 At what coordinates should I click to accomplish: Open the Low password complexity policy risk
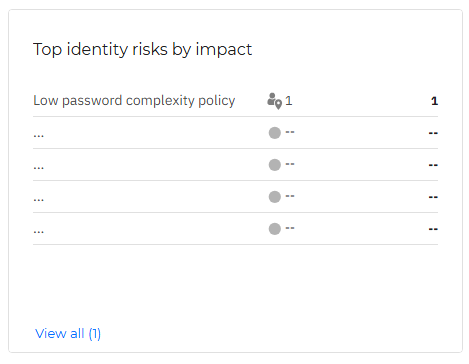click(134, 101)
